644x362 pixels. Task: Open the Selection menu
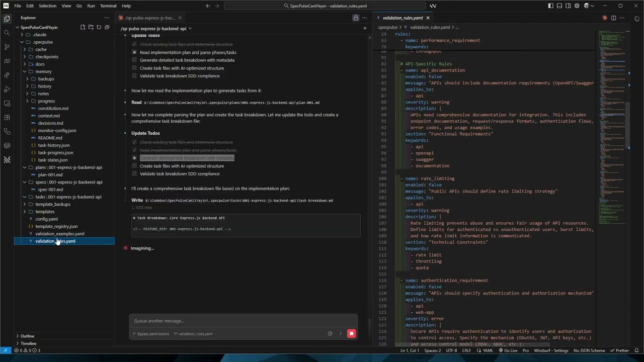tap(48, 6)
